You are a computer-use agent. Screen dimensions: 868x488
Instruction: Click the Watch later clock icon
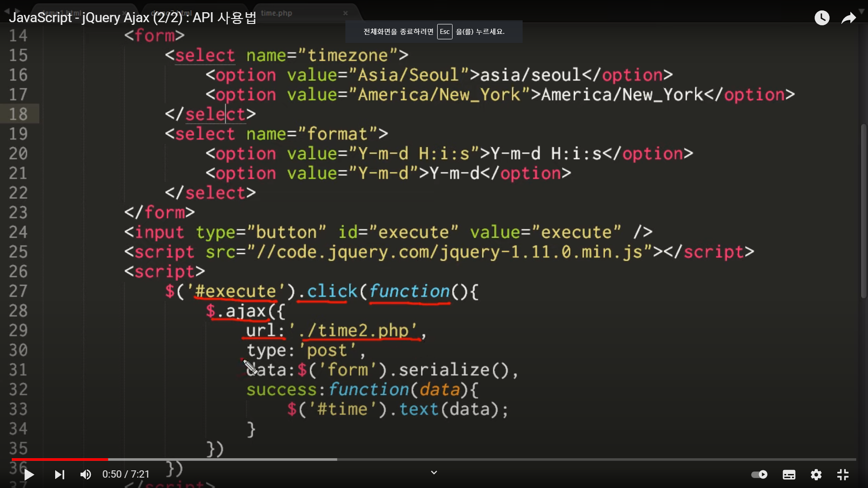[822, 18]
